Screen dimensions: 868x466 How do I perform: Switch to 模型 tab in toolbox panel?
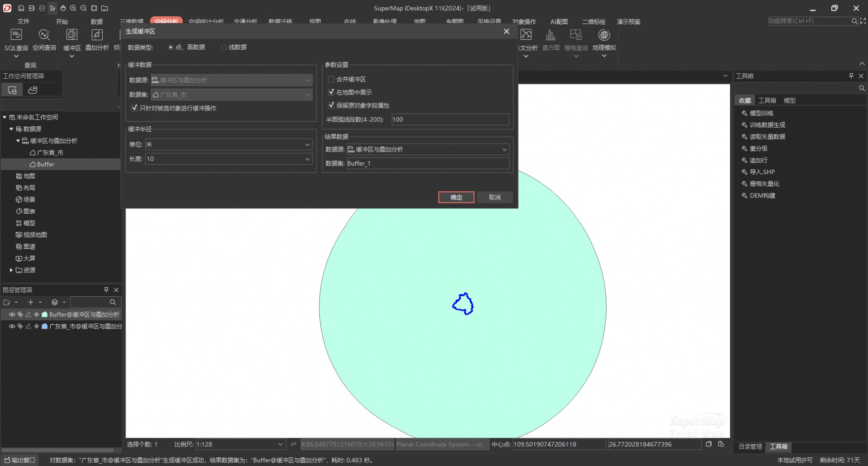789,101
